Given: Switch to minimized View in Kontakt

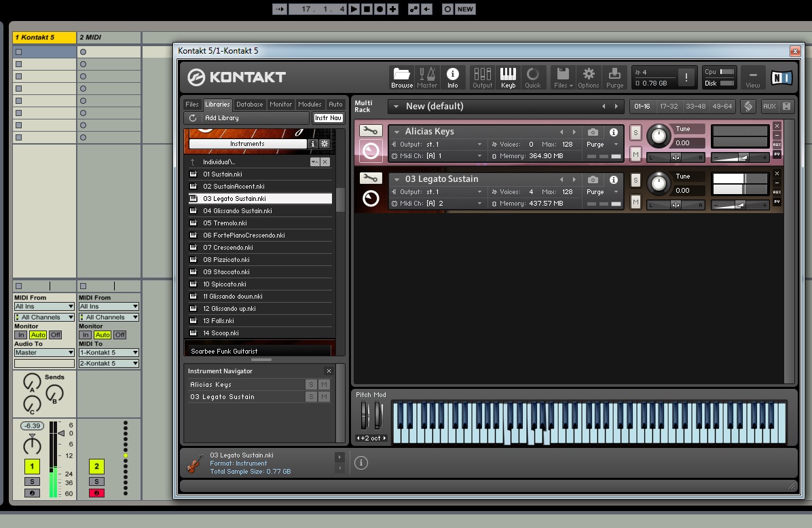Looking at the screenshot, I should coord(753,77).
